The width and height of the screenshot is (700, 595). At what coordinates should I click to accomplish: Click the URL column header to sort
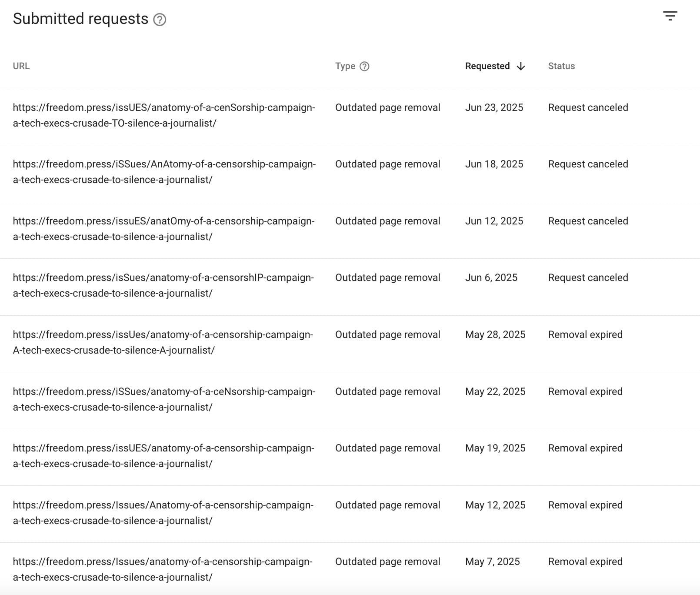21,66
